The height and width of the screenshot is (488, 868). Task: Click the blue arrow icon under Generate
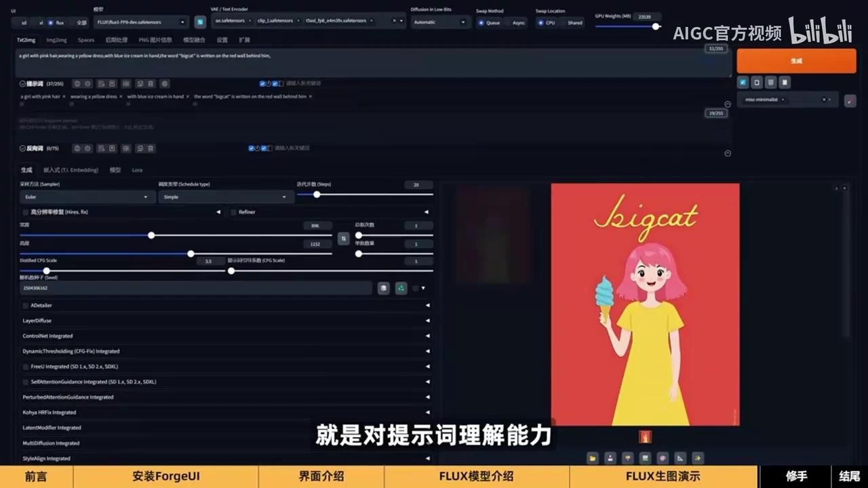click(x=743, y=82)
